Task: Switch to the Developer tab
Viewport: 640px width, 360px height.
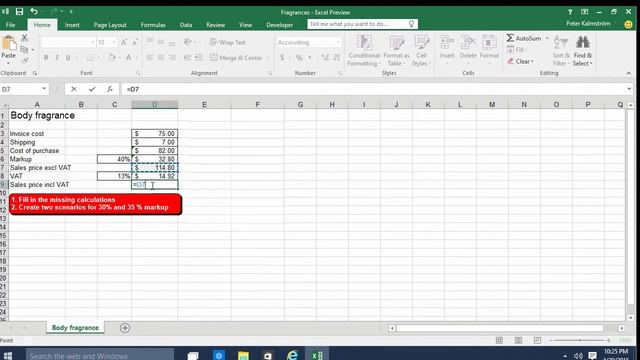Action: [x=280, y=25]
